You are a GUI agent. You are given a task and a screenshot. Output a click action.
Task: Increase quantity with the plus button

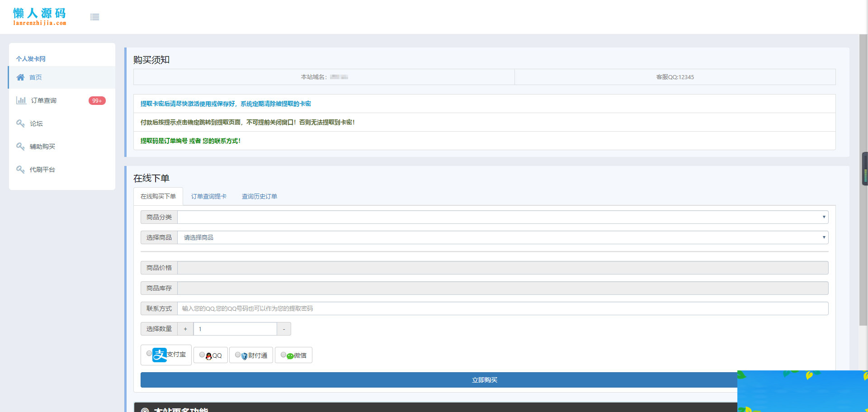point(185,329)
